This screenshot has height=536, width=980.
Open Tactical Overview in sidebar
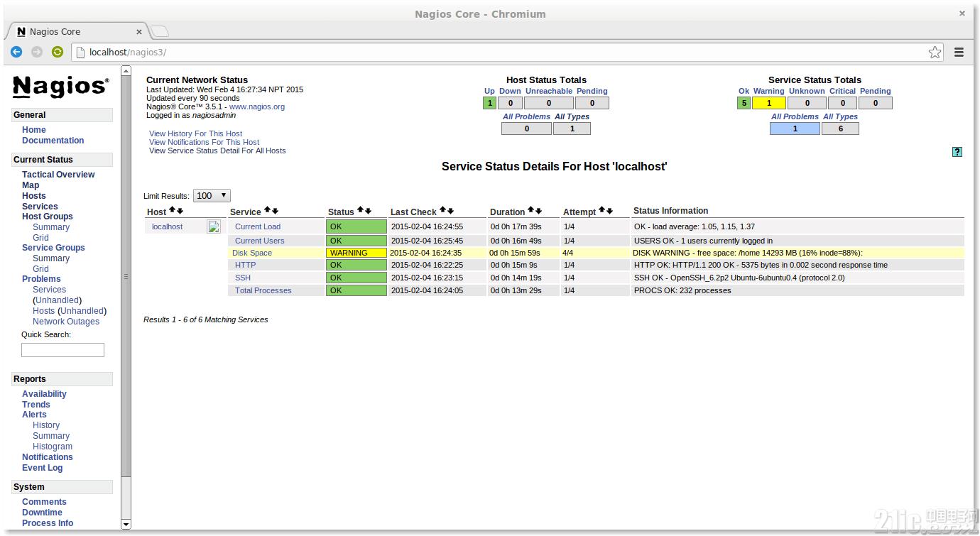[58, 175]
